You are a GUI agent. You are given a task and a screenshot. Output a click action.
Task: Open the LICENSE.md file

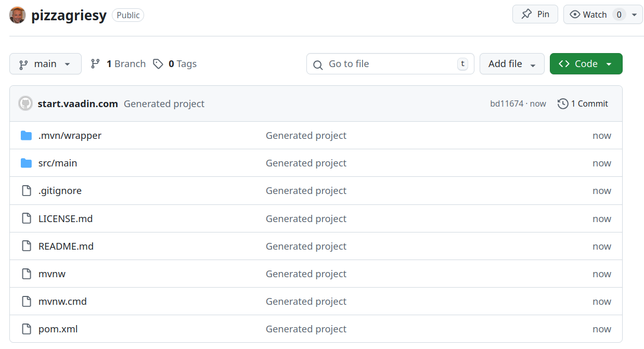click(x=66, y=219)
